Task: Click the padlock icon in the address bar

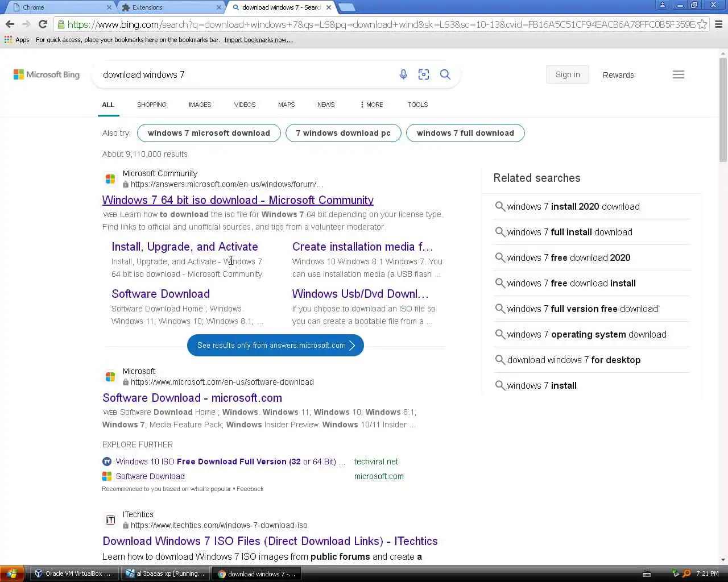Action: [61, 24]
